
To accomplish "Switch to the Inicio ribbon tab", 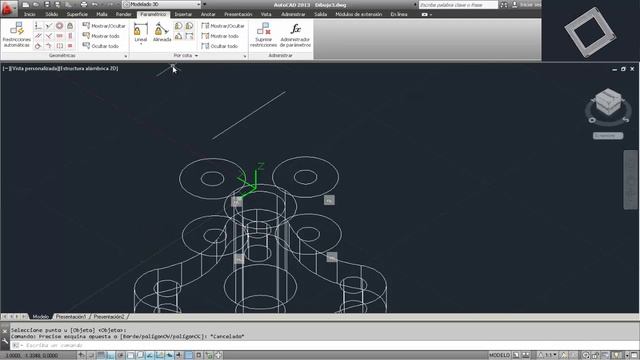I will click(29, 14).
